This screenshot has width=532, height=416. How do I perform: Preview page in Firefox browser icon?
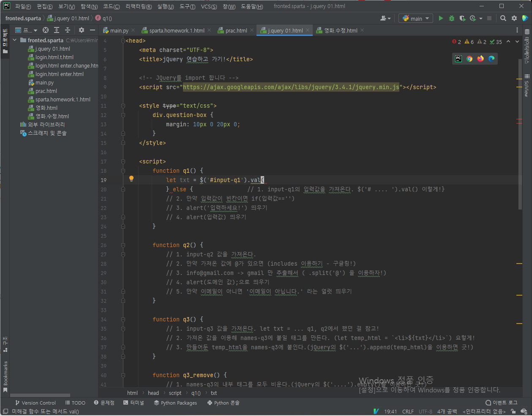pyautogui.click(x=480, y=59)
